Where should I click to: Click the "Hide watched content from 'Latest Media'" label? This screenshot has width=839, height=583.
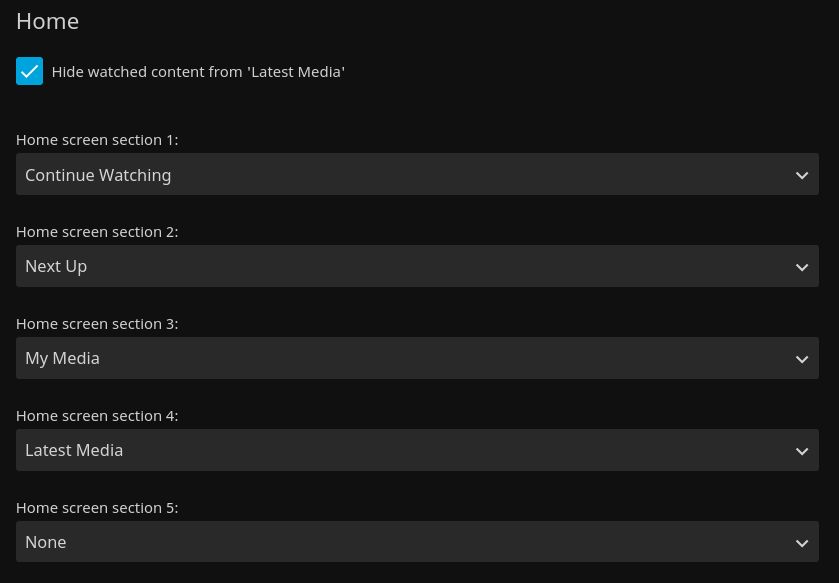pyautogui.click(x=198, y=72)
